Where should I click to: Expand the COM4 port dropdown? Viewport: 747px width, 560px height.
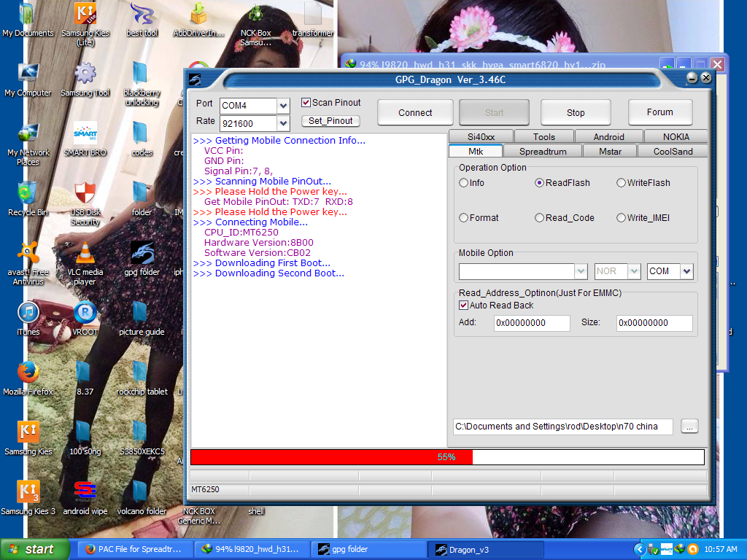coord(283,106)
